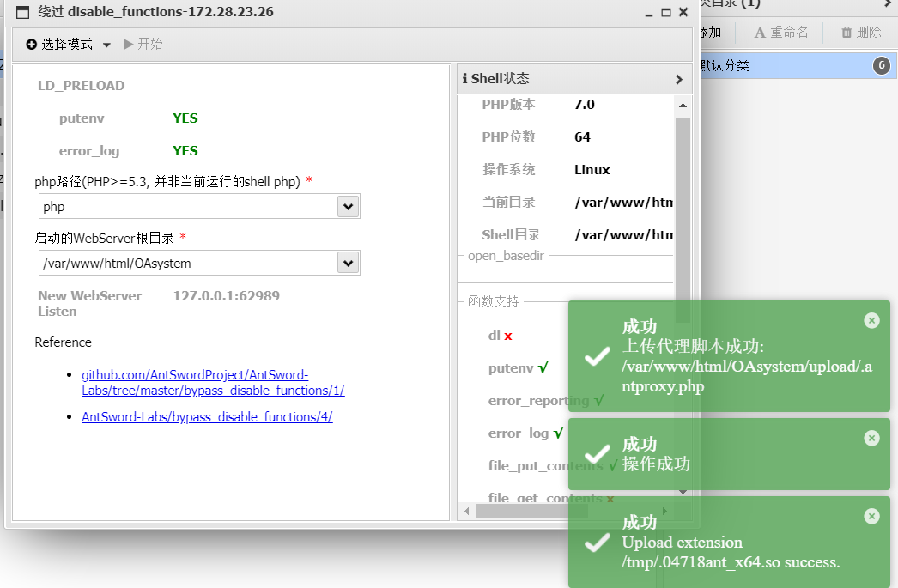Click the 重命名 rename button
The image size is (898, 588).
(781, 33)
